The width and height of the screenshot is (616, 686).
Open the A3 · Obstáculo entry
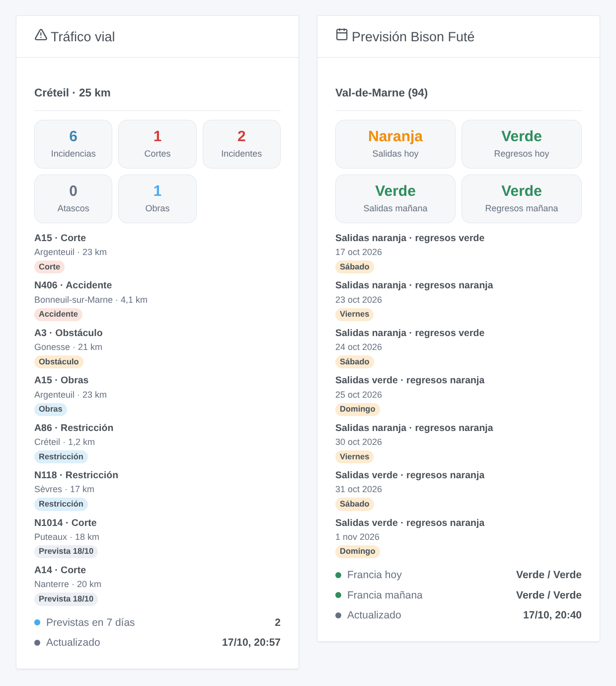pos(69,333)
